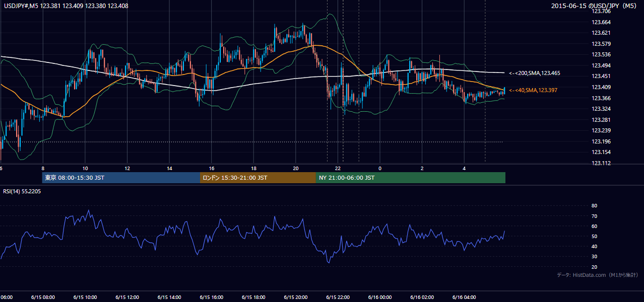Screen dimensions: 644x302
Task: Select the 200 SMA label 123.465
Action: pyautogui.click(x=534, y=73)
